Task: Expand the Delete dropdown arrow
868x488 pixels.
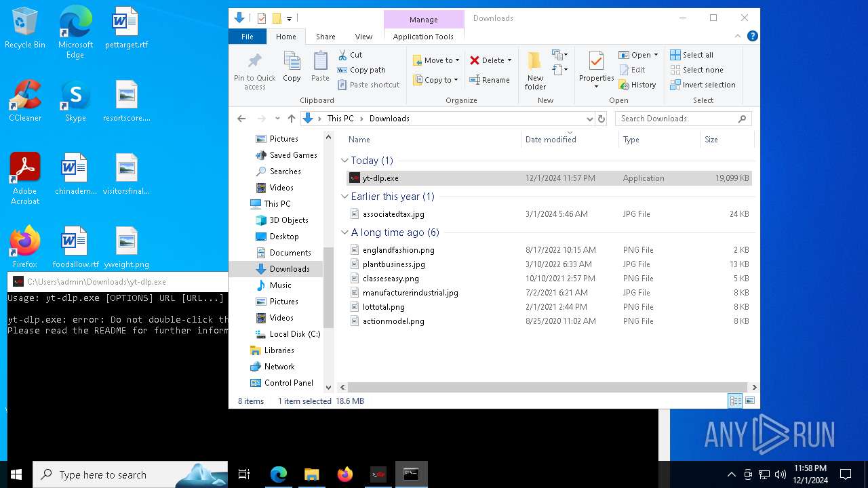Action: pyautogui.click(x=510, y=60)
